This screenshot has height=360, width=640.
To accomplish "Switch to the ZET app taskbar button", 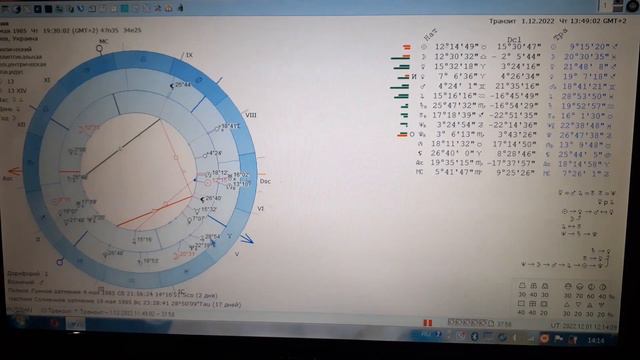I will click(x=75, y=324).
